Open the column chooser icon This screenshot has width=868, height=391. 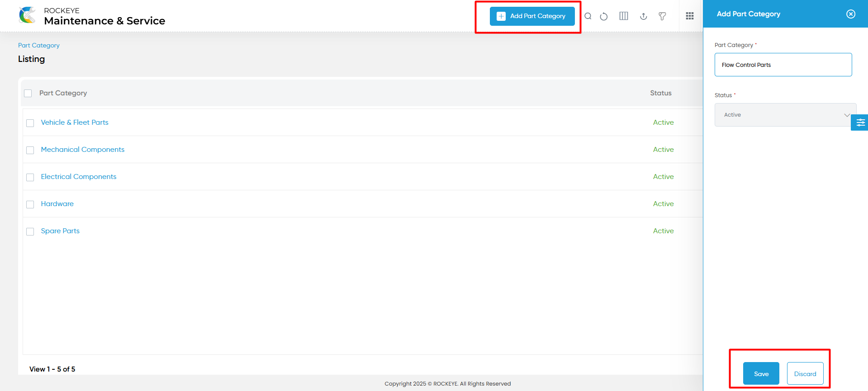624,16
